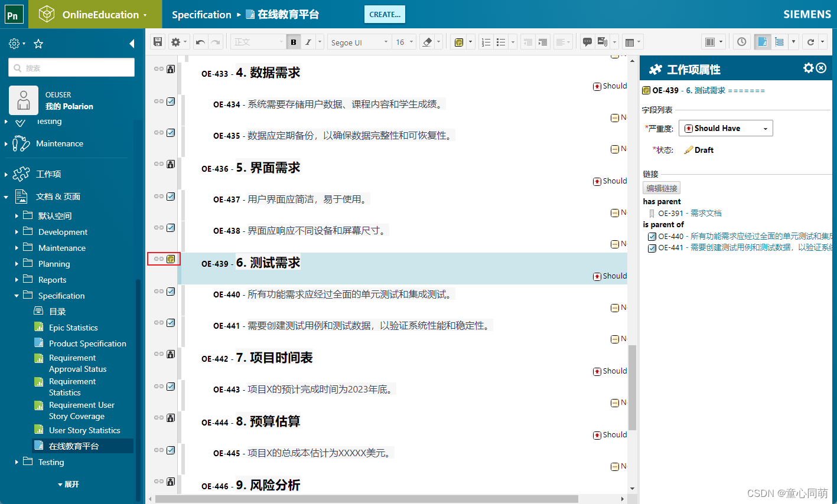Click the increase indent icon

(542, 41)
